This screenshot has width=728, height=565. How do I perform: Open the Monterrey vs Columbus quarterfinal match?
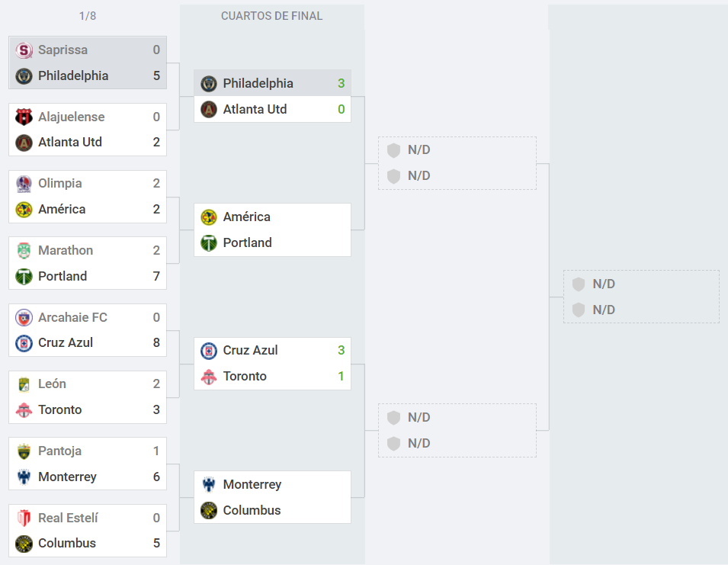tap(272, 497)
